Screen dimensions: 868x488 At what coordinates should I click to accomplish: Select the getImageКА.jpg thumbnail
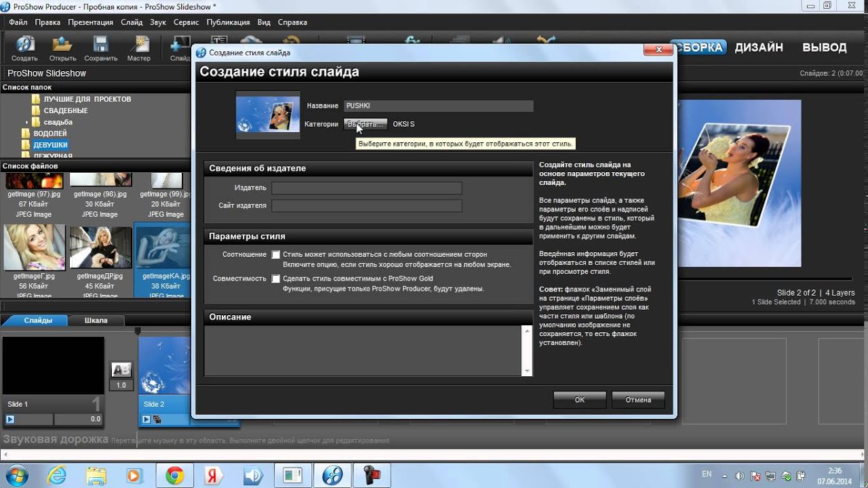[x=163, y=247]
